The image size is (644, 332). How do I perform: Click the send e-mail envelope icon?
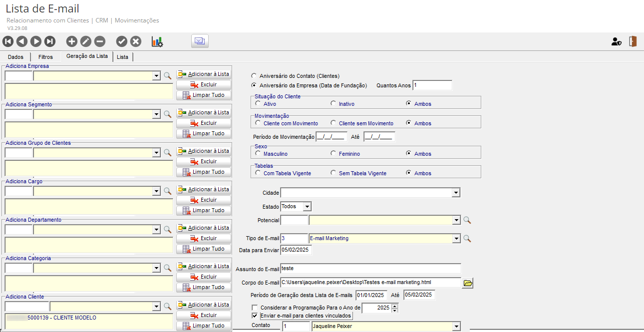pos(200,41)
